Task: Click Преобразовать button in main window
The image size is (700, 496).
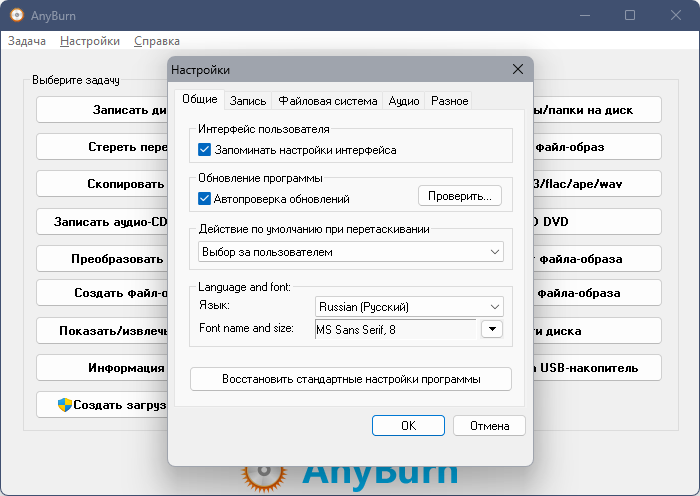Action: pyautogui.click(x=102, y=259)
